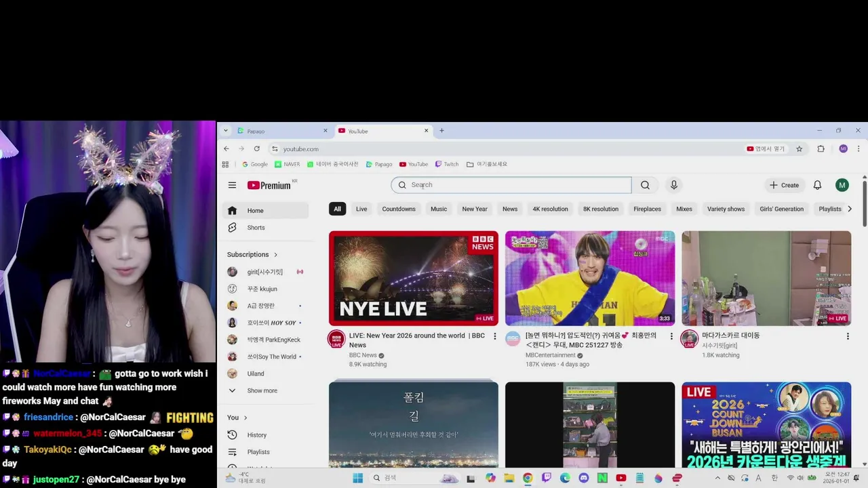The height and width of the screenshot is (488, 868).
Task: Open Chrome extensions puzzle icon
Action: click(x=821, y=149)
